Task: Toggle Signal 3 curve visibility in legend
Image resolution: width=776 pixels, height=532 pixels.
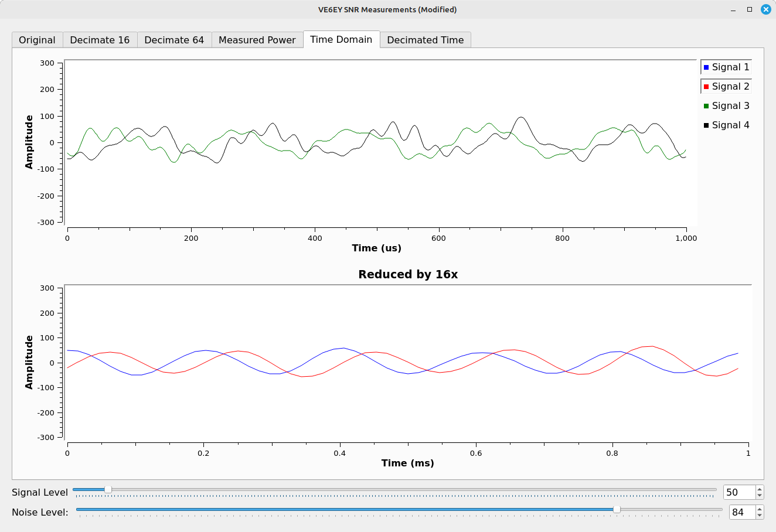Action: [726, 106]
